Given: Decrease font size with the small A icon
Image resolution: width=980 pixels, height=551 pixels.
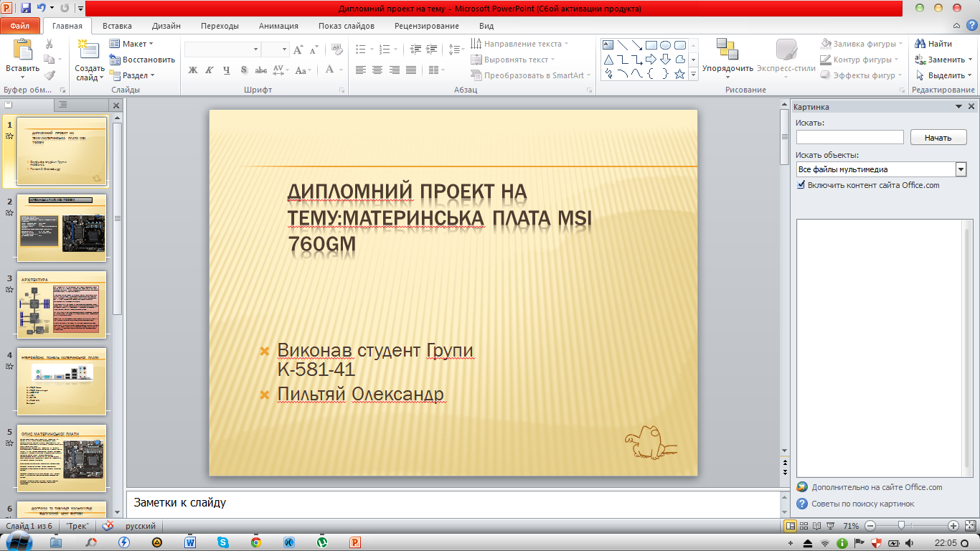Looking at the screenshot, I should click(314, 50).
